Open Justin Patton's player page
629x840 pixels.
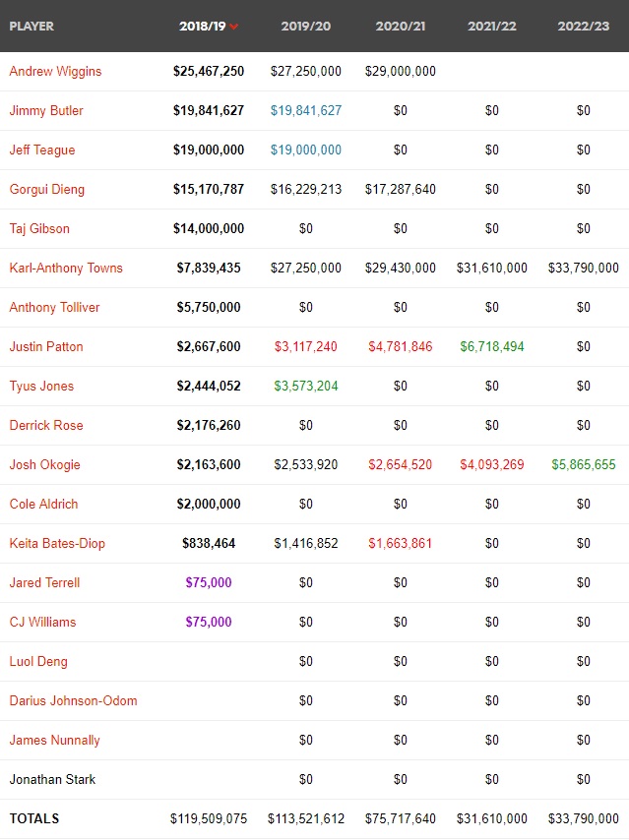point(46,346)
